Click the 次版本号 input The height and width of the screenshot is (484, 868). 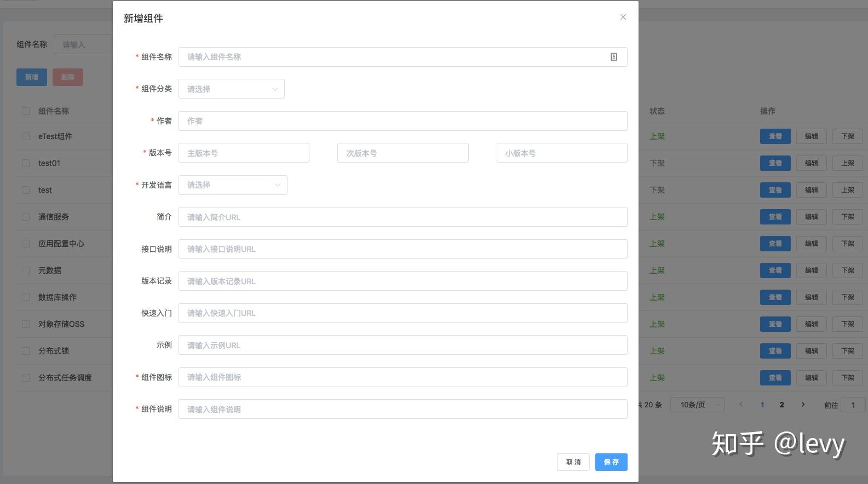pyautogui.click(x=403, y=153)
